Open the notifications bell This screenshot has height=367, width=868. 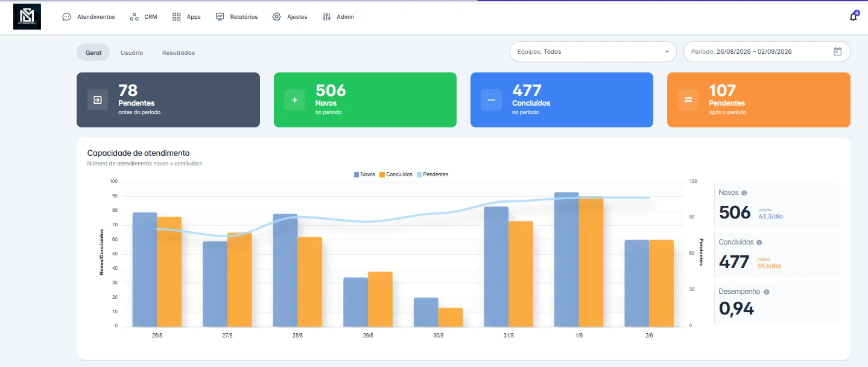coord(854,16)
